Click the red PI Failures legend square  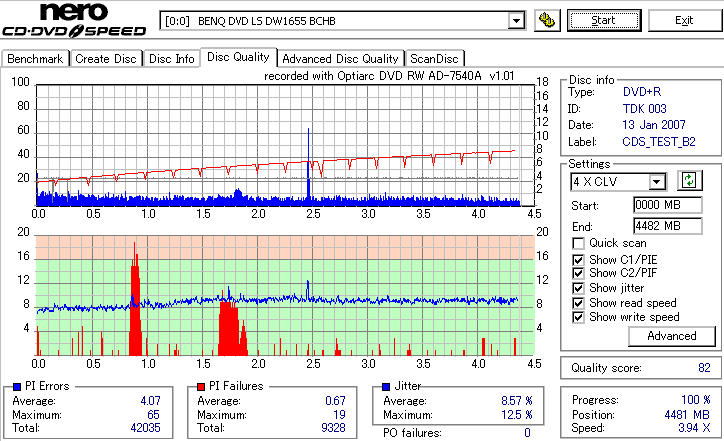click(201, 387)
